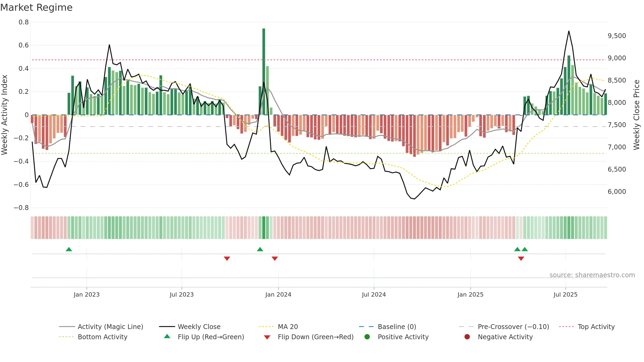Screen dimensions: 644x362
Task: Click the dark green regime strip segment near Dec 2023
Action: [x=264, y=228]
